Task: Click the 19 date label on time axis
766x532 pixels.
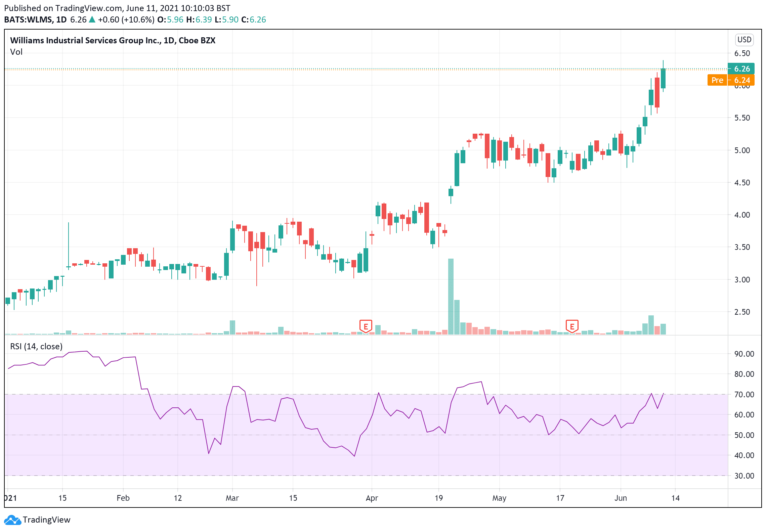Action: point(438,498)
